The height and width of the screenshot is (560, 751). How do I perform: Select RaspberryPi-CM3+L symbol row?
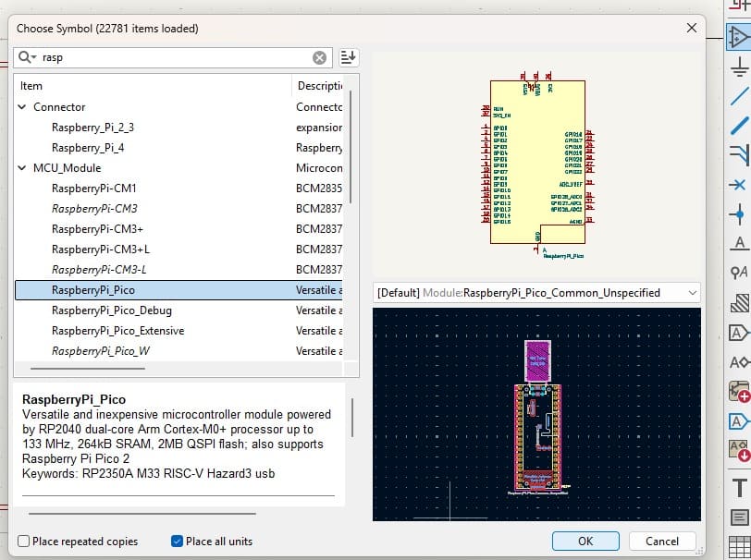(179, 250)
